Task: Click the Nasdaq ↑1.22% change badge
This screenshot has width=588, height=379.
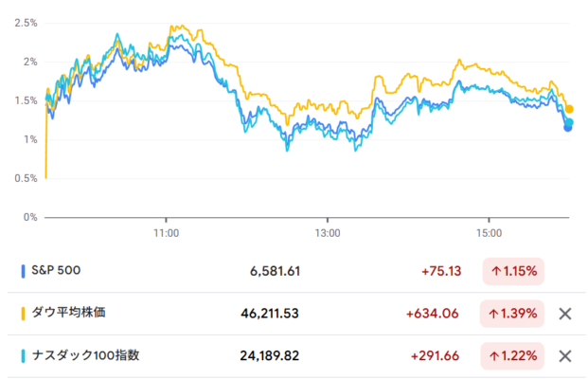Action: (512, 356)
